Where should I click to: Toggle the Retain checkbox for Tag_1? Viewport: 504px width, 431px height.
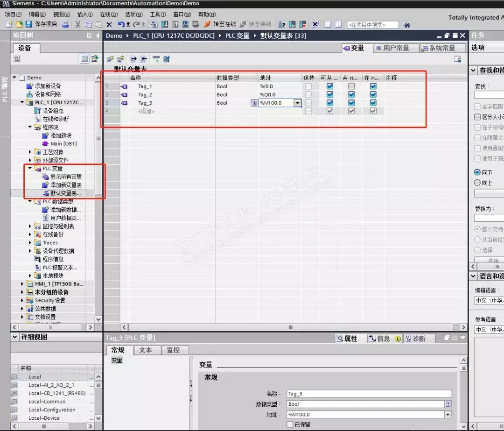point(308,86)
